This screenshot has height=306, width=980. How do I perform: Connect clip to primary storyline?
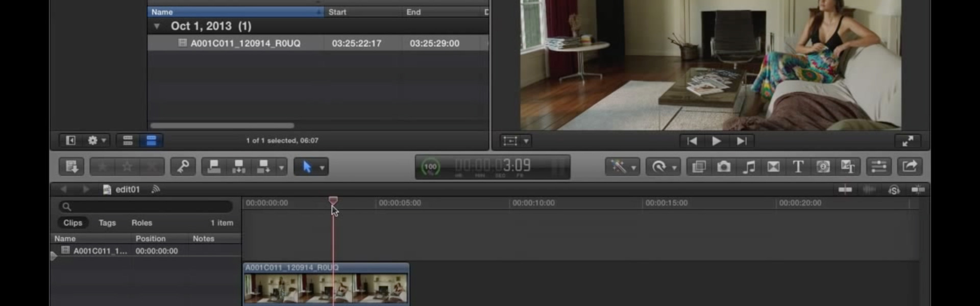click(x=214, y=167)
